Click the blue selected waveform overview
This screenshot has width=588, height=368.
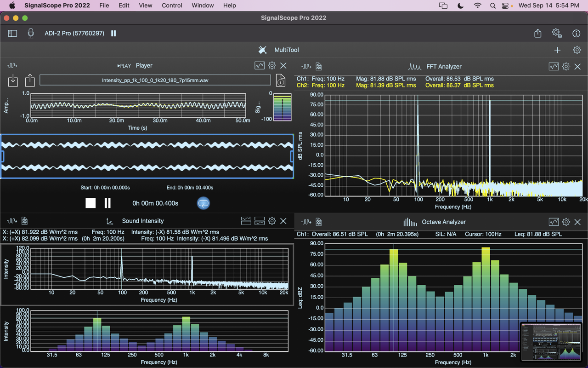click(x=147, y=156)
